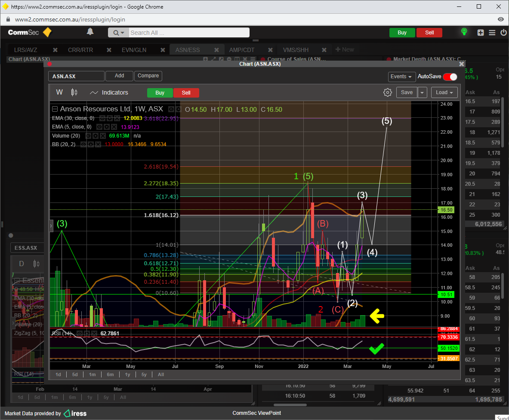Screen dimensions: 509x420
Task: Select the AMP/CDT workspace tab
Action: pyautogui.click(x=241, y=50)
